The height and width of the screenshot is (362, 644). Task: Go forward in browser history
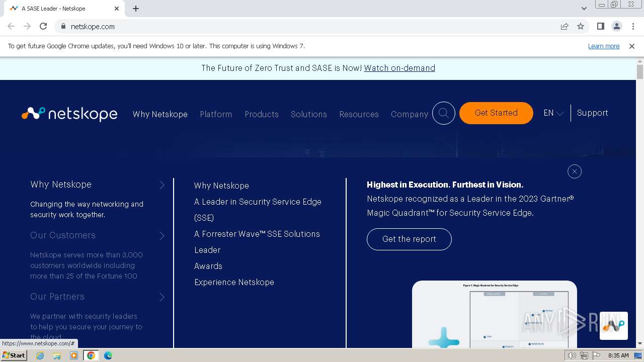tap(27, 26)
